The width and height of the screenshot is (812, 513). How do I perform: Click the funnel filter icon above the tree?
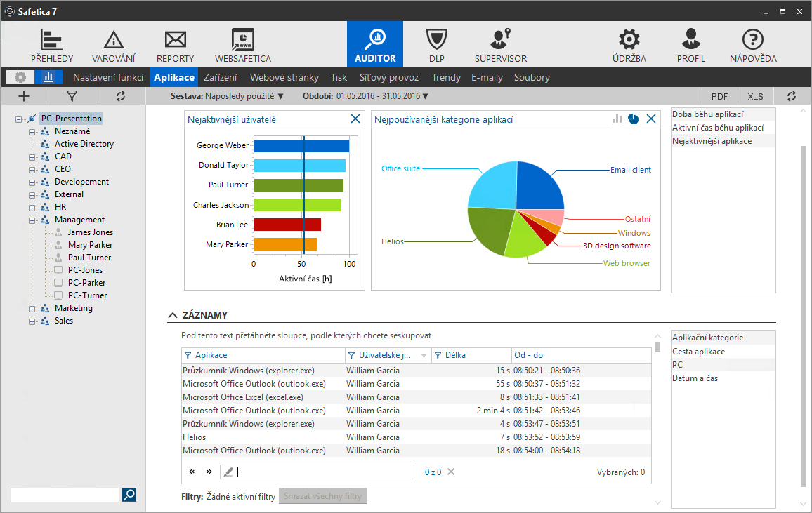pos(72,96)
